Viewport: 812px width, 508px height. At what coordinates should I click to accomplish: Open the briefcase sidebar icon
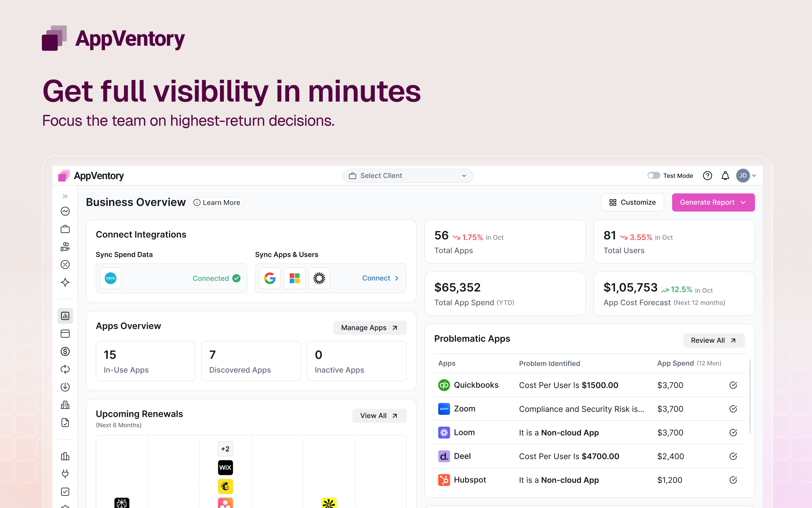click(65, 229)
